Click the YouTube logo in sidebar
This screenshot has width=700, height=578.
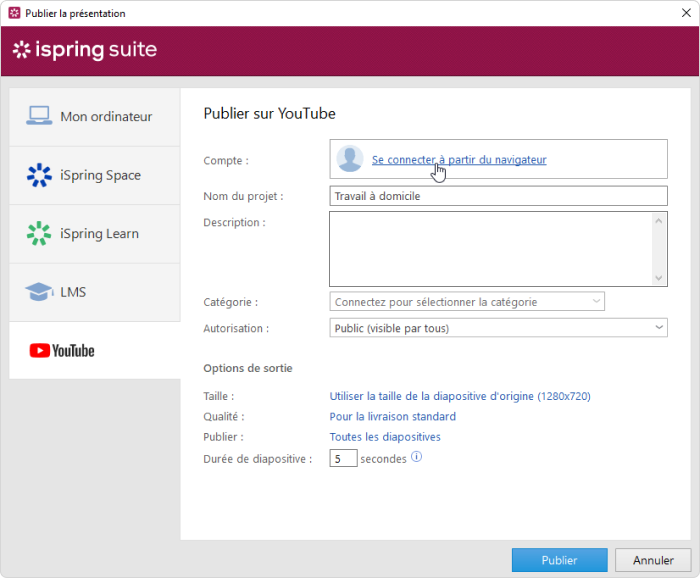click(62, 351)
